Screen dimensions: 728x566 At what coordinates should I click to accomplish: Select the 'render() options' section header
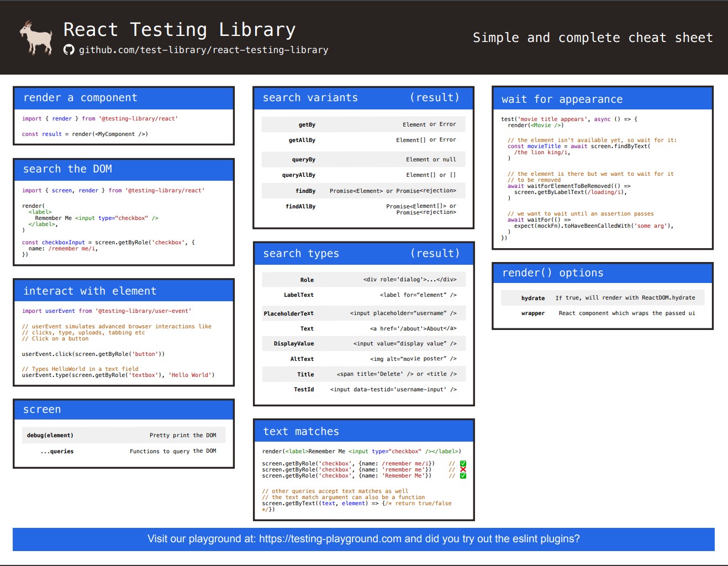click(x=603, y=273)
